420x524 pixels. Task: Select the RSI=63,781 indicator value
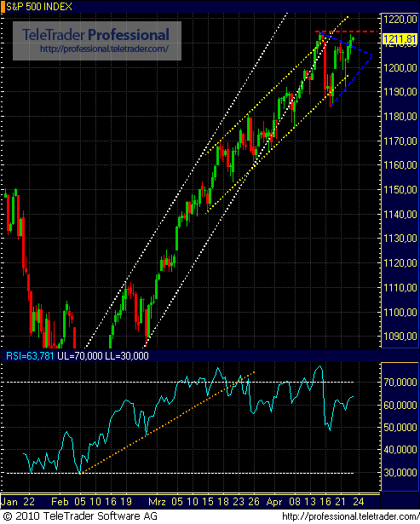click(30, 356)
